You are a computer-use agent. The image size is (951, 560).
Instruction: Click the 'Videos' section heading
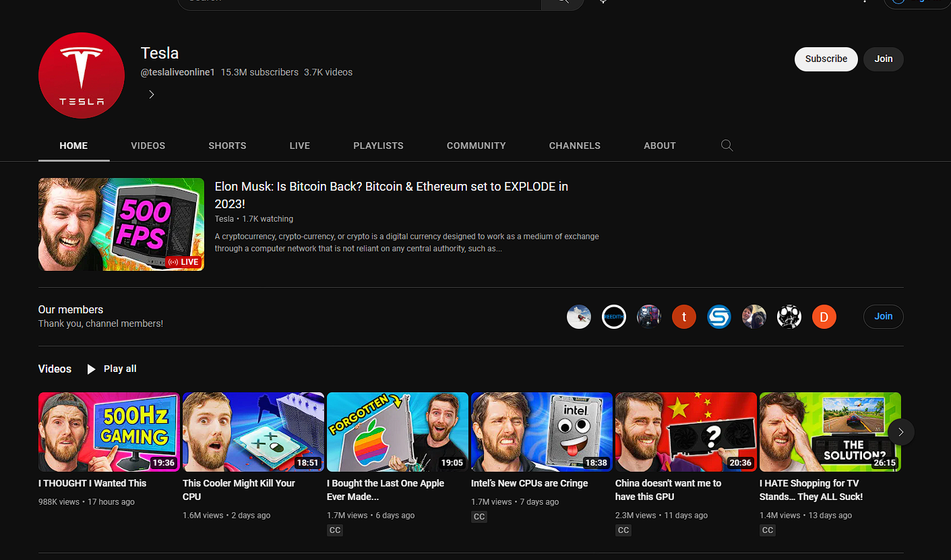coord(55,369)
